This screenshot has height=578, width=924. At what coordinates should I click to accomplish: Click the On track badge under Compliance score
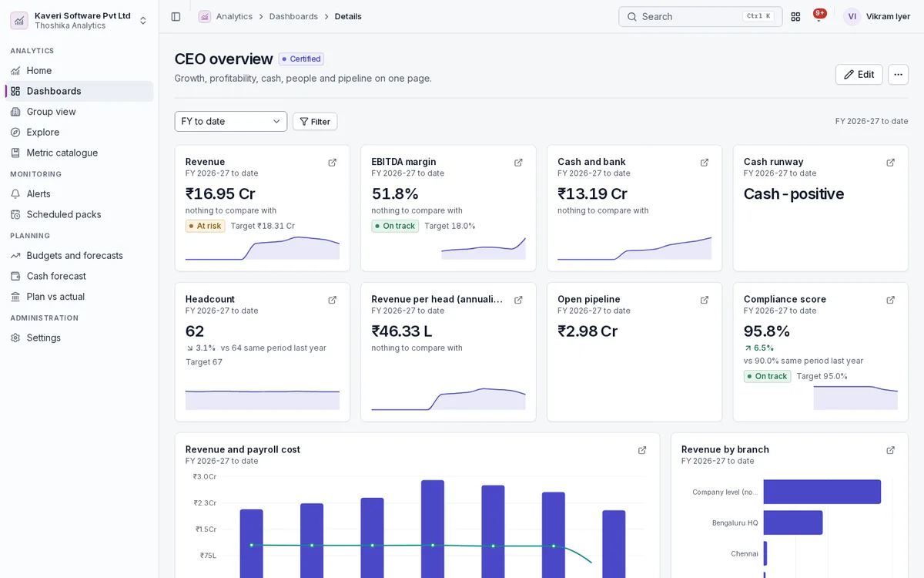[x=767, y=376]
